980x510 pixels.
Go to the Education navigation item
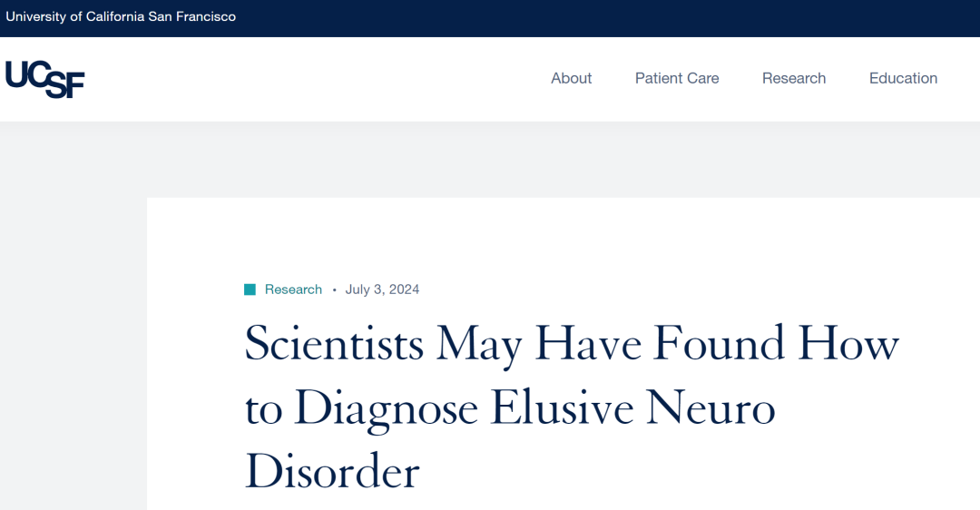click(903, 78)
